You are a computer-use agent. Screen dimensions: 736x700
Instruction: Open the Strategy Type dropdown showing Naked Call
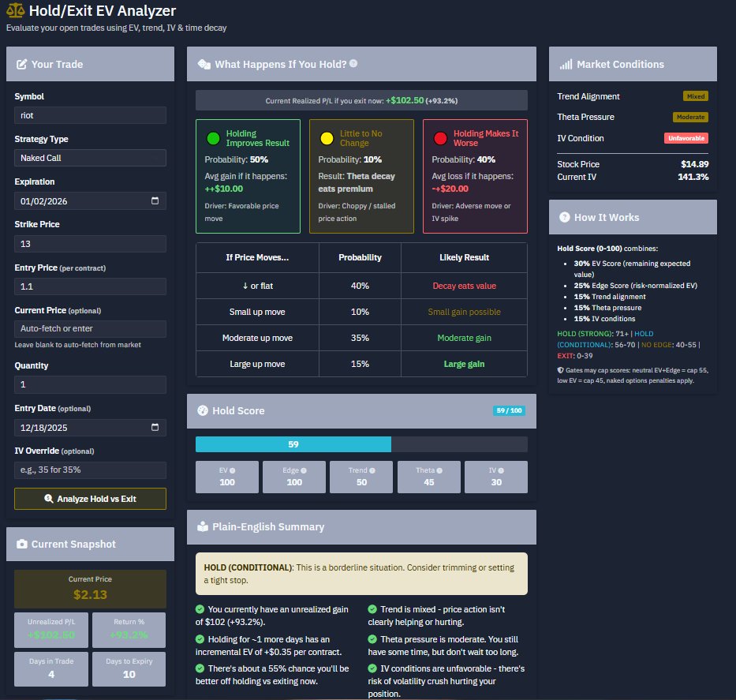89,157
